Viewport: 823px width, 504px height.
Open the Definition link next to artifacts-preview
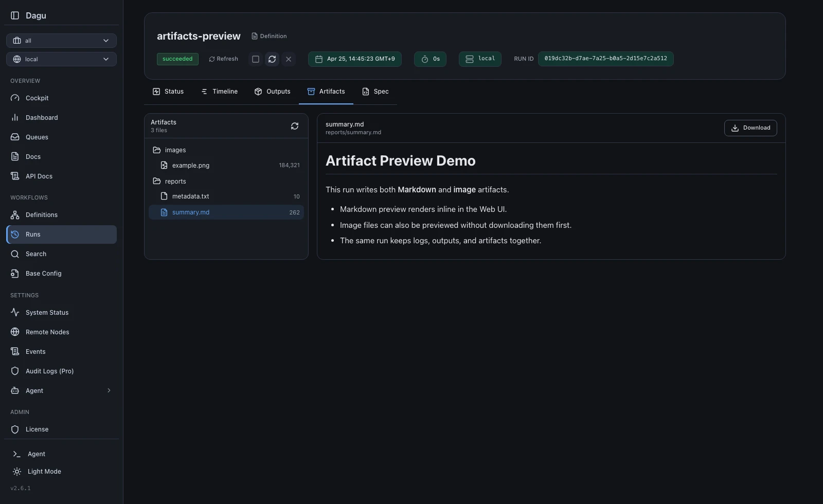[x=269, y=37]
